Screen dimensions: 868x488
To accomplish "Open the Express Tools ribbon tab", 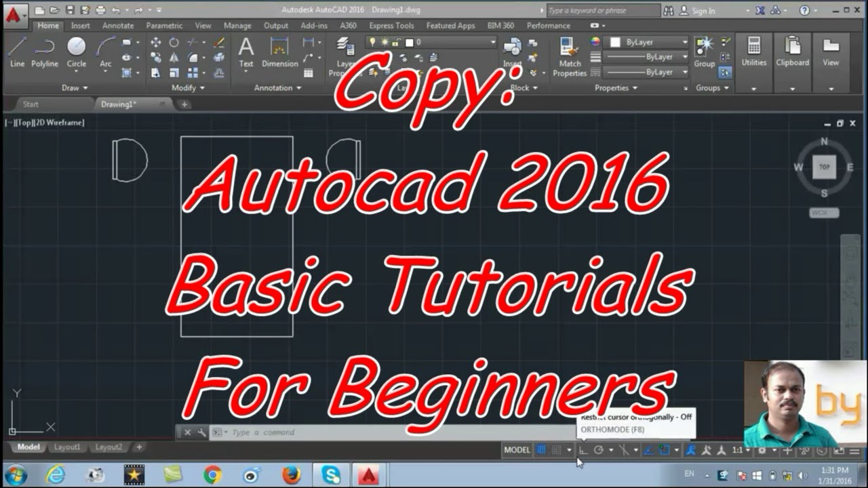I will pos(391,26).
